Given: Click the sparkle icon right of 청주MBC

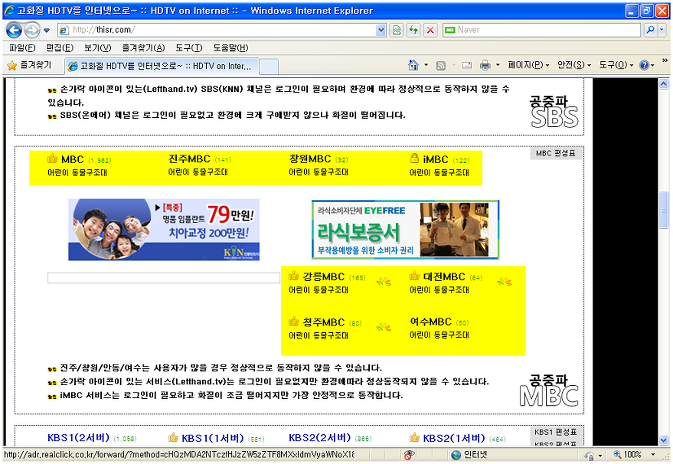Looking at the screenshot, I should [x=384, y=327].
